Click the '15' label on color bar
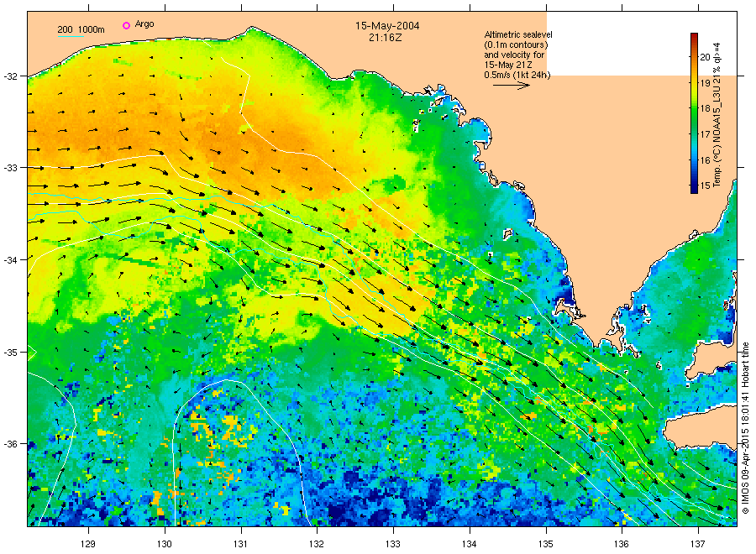 pyautogui.click(x=705, y=186)
